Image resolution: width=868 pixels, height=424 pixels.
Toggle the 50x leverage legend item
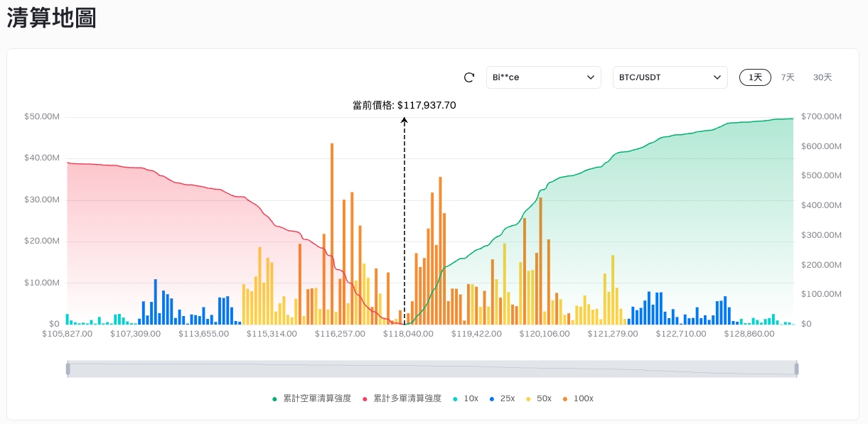(x=543, y=398)
